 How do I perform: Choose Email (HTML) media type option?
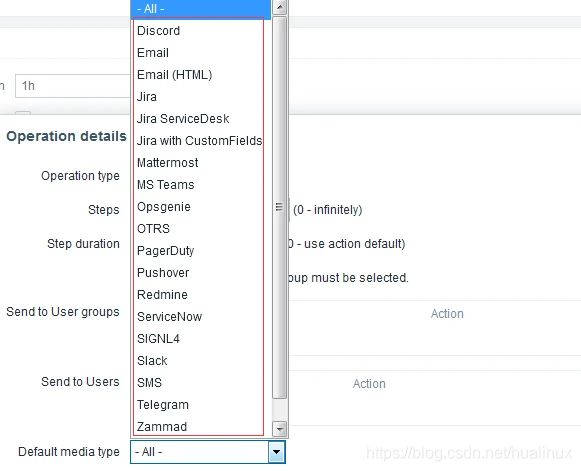(x=175, y=75)
